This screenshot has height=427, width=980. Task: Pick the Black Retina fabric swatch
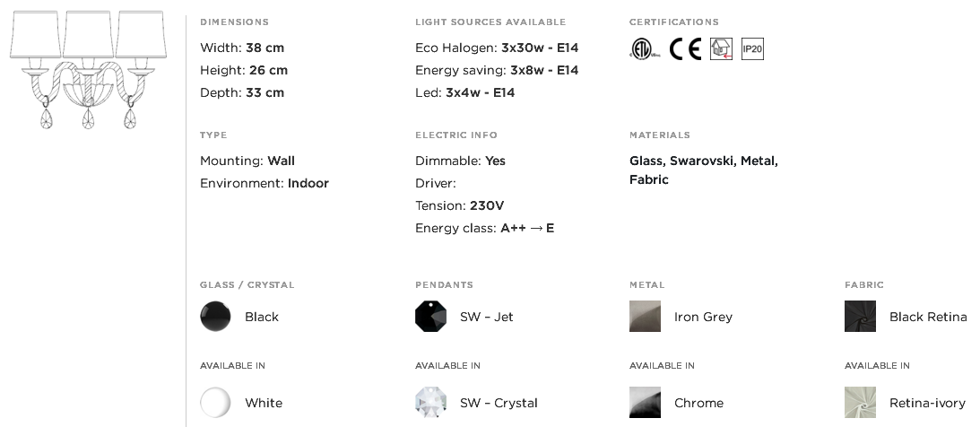tap(860, 317)
